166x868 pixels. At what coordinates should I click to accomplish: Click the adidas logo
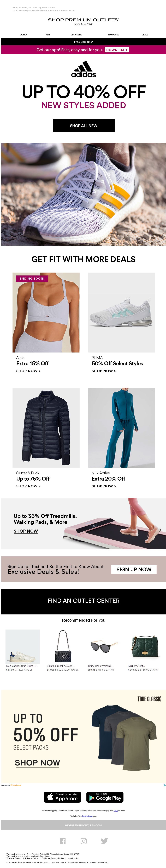click(84, 69)
